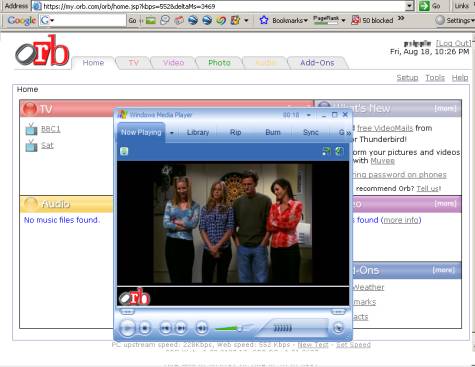Screen dimensions: 475x367
Task: Mute the Media Player sound
Action: (201, 328)
